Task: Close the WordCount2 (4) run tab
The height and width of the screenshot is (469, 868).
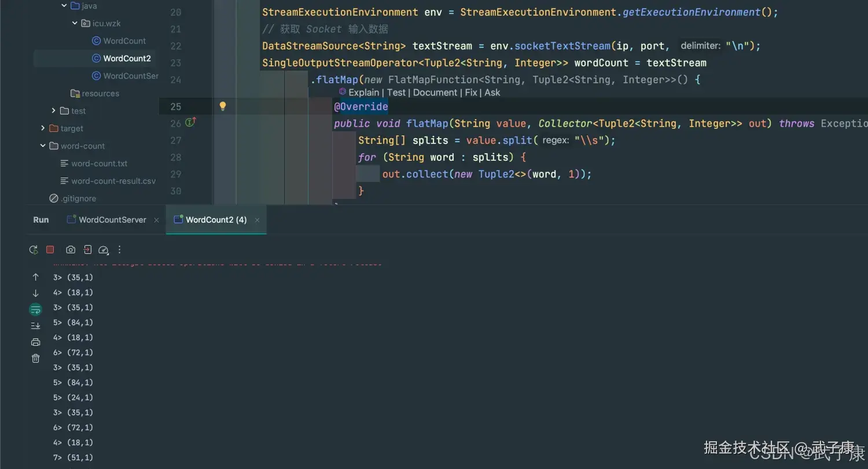Action: (x=257, y=220)
